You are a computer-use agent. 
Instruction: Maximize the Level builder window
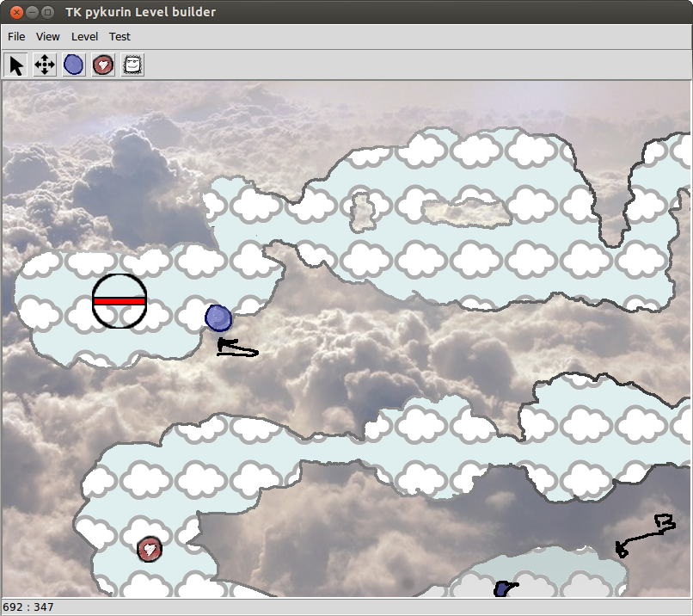(x=47, y=12)
